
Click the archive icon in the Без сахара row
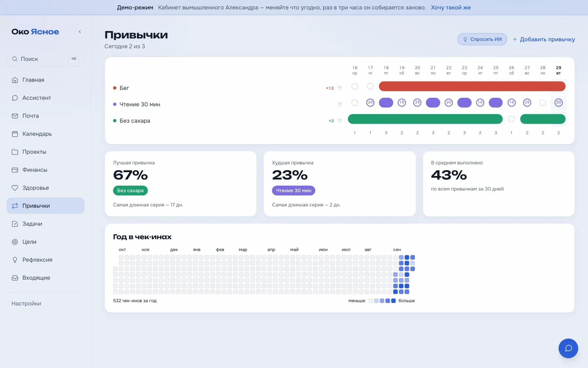coord(340,120)
